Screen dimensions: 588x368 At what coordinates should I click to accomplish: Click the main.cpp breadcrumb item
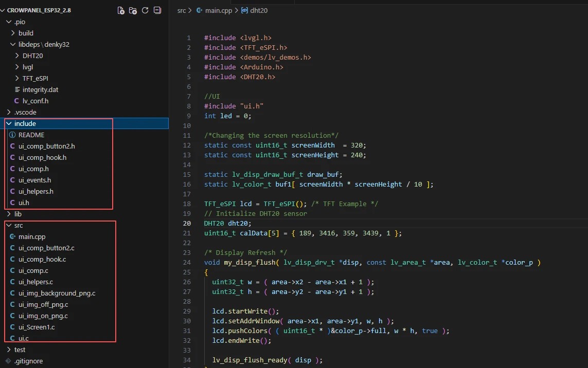tap(219, 10)
